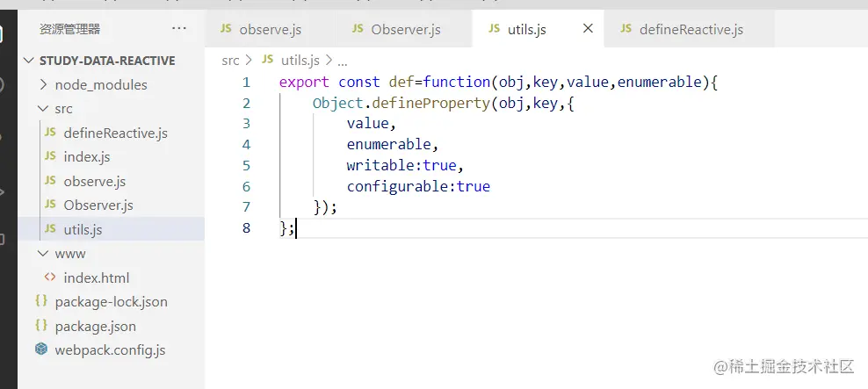The width and height of the screenshot is (868, 389).
Task: Click 'configurable' on line 6
Action: point(397,186)
